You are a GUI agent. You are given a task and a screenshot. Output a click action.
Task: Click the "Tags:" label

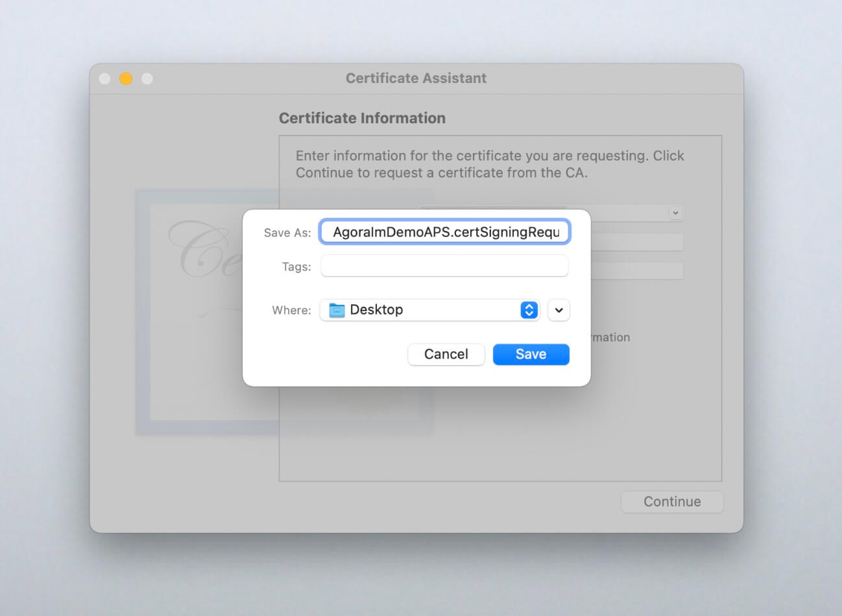point(296,267)
